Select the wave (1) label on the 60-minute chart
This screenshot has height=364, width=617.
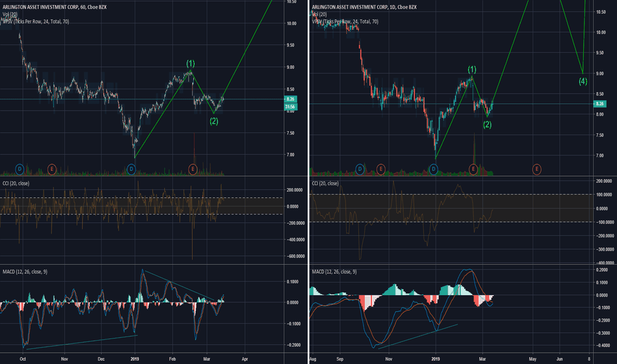pos(191,64)
